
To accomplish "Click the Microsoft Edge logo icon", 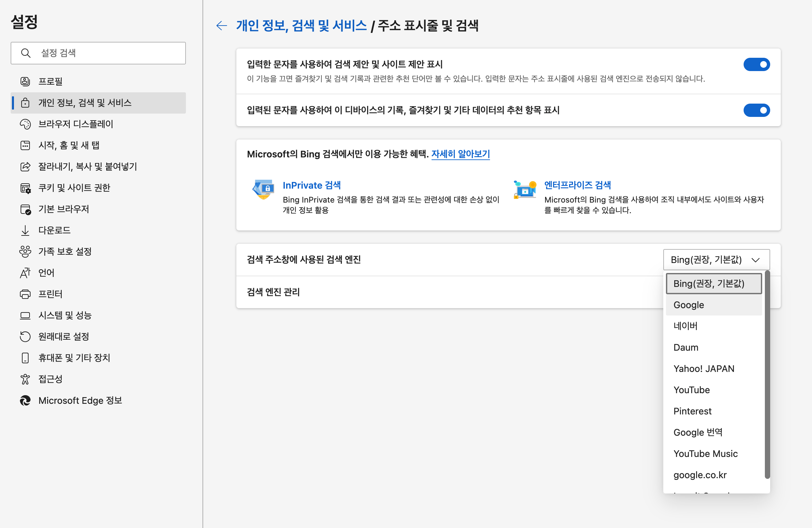I will (25, 400).
